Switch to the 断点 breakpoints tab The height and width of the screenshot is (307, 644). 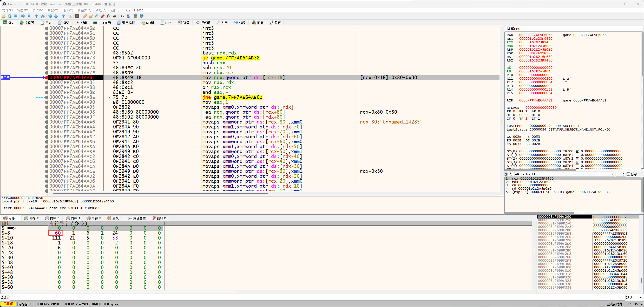pos(81,23)
